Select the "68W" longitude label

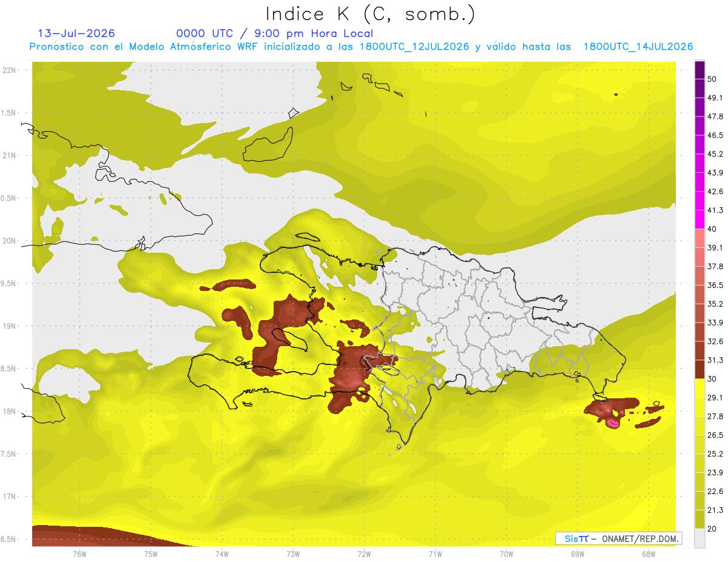649,554
